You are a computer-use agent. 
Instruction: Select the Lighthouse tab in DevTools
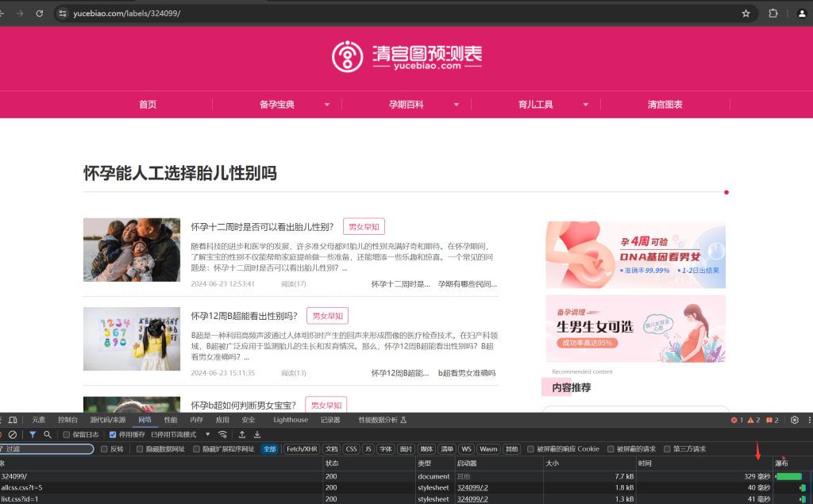coord(291,420)
